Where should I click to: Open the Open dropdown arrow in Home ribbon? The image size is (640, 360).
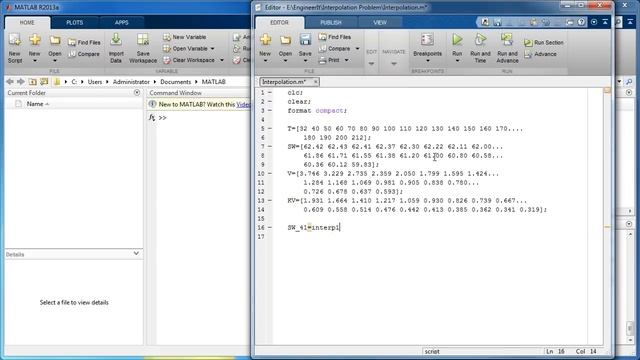coord(55,61)
